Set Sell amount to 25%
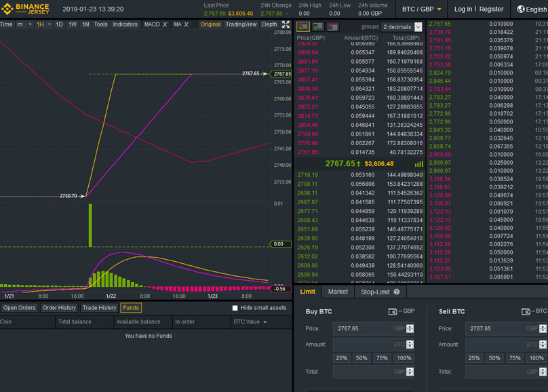Screen dimensions: 548x392 click(x=474, y=358)
